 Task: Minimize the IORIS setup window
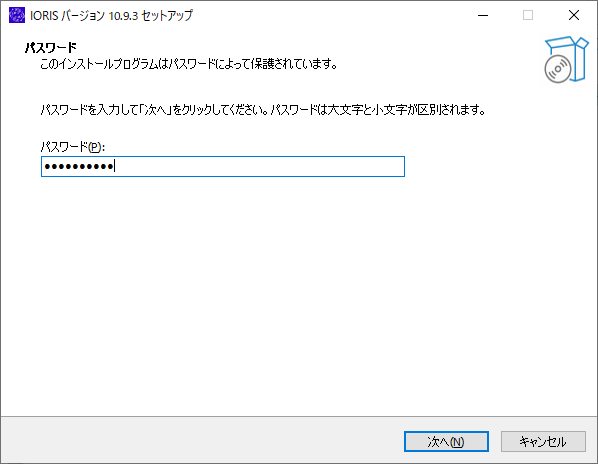tap(483, 15)
